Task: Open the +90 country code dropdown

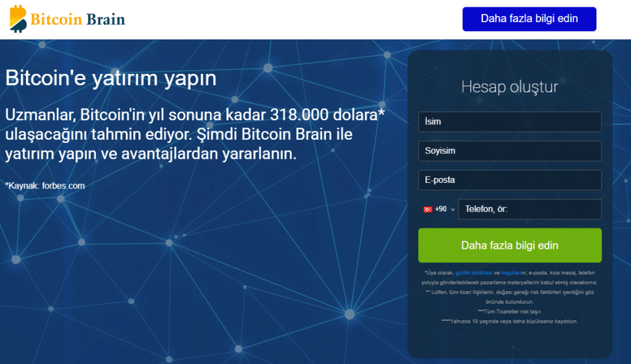Action: click(439, 209)
